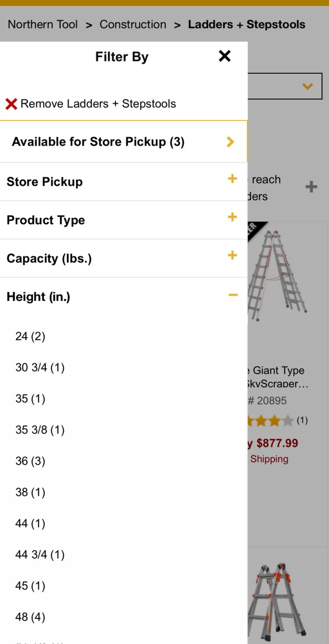
Task: Filter by height 38 inches
Action: click(x=30, y=492)
